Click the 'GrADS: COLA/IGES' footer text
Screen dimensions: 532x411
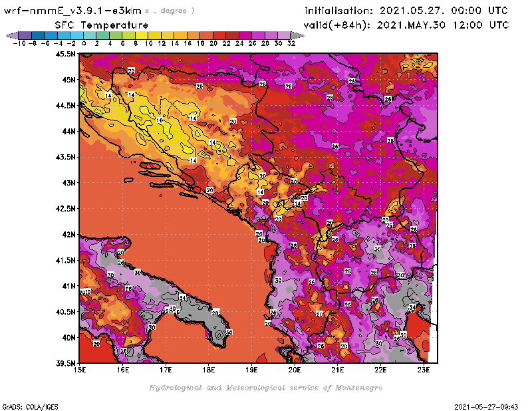[30, 407]
